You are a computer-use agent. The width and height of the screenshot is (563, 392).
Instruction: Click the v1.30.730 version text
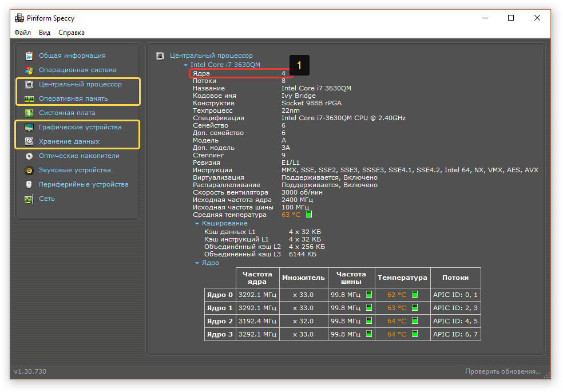[x=30, y=371]
